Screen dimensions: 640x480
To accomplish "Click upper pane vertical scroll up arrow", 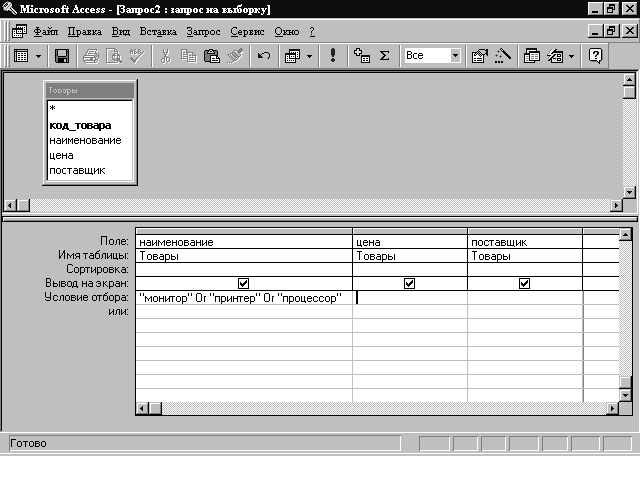I will click(629, 79).
